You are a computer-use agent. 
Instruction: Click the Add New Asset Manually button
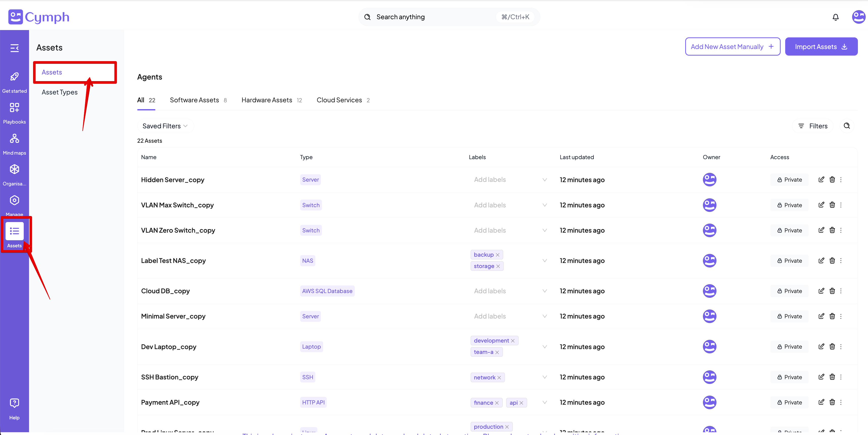point(732,46)
